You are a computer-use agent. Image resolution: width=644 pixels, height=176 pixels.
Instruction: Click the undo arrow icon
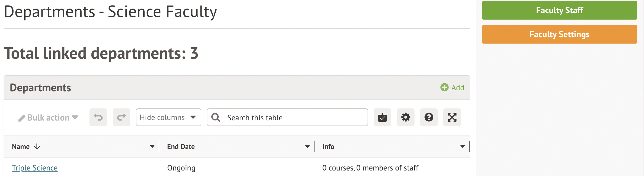coord(98,118)
